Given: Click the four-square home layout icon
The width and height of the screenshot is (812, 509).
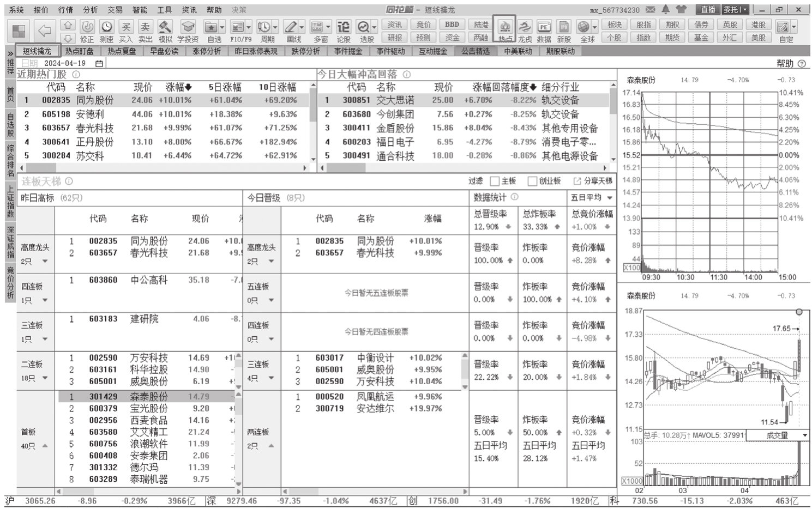Looking at the screenshot, I should pos(19,32).
